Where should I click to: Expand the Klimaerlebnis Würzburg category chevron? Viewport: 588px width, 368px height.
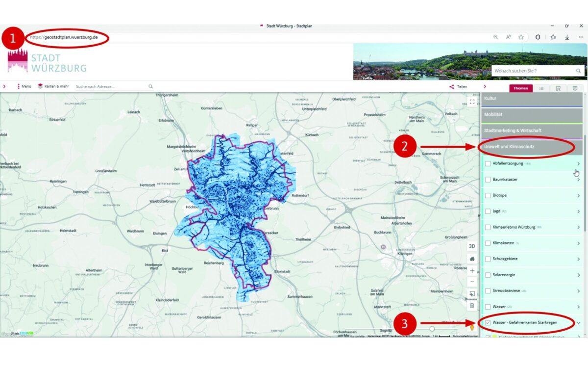[578, 227]
